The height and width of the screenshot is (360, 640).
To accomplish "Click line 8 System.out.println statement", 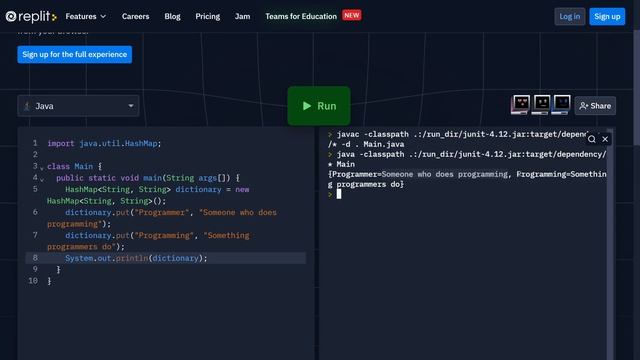I will click(136, 258).
